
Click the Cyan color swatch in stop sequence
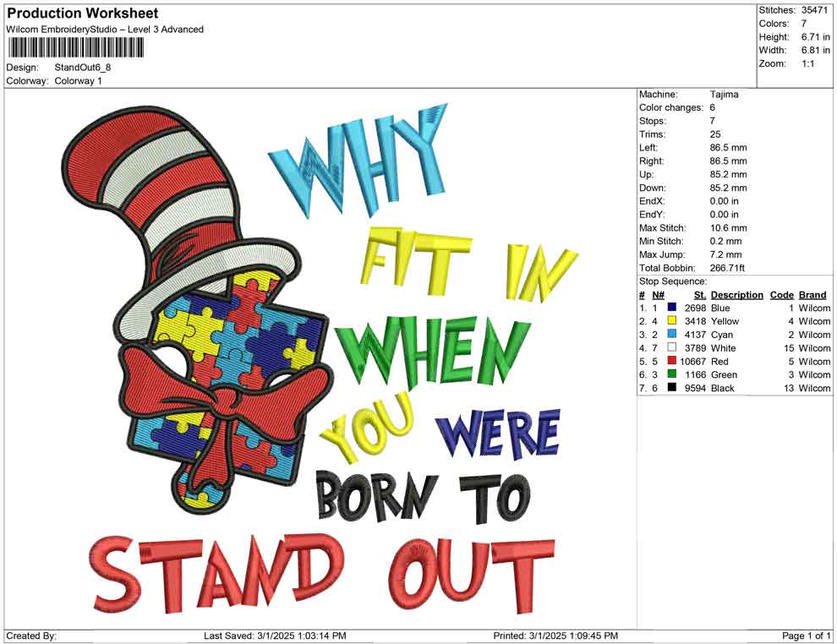[672, 334]
